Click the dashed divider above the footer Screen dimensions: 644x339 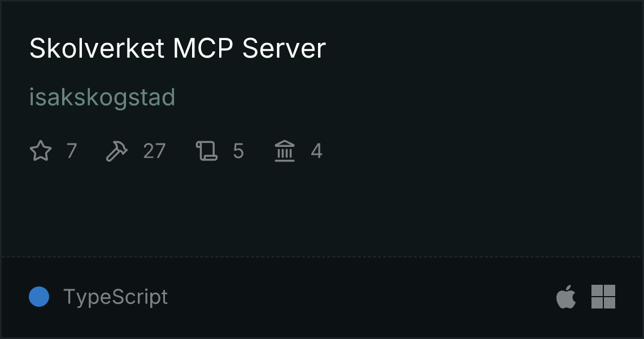tap(322, 257)
